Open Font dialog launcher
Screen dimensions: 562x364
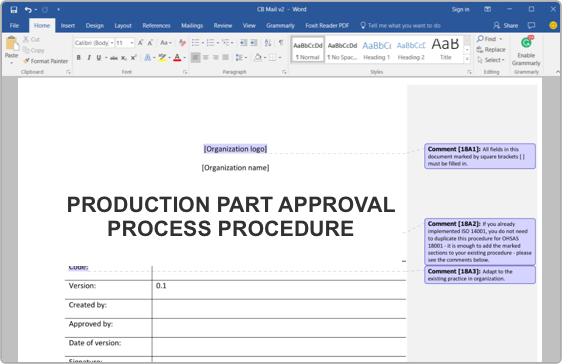click(x=185, y=72)
